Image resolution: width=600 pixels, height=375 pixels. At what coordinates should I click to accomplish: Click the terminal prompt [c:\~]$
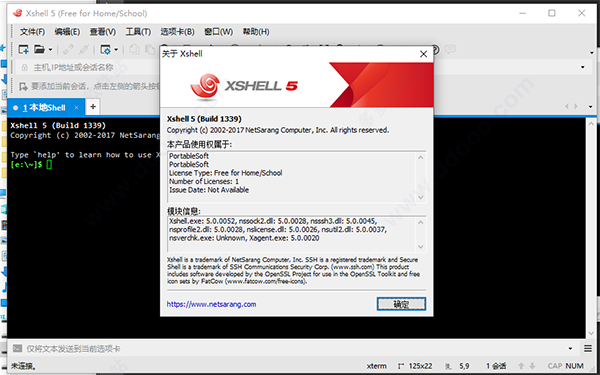pos(26,165)
